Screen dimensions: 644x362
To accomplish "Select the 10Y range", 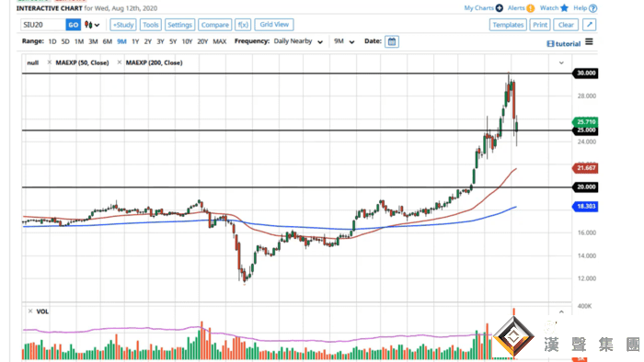I will (x=187, y=41).
